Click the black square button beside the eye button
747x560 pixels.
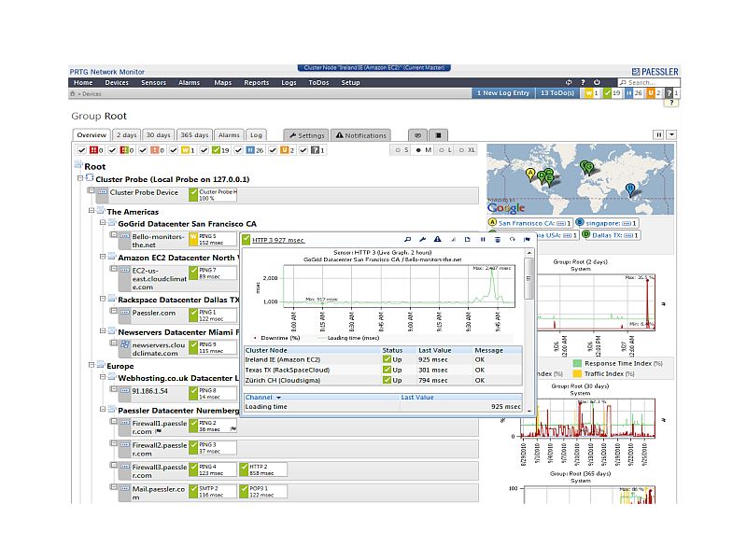[438, 135]
